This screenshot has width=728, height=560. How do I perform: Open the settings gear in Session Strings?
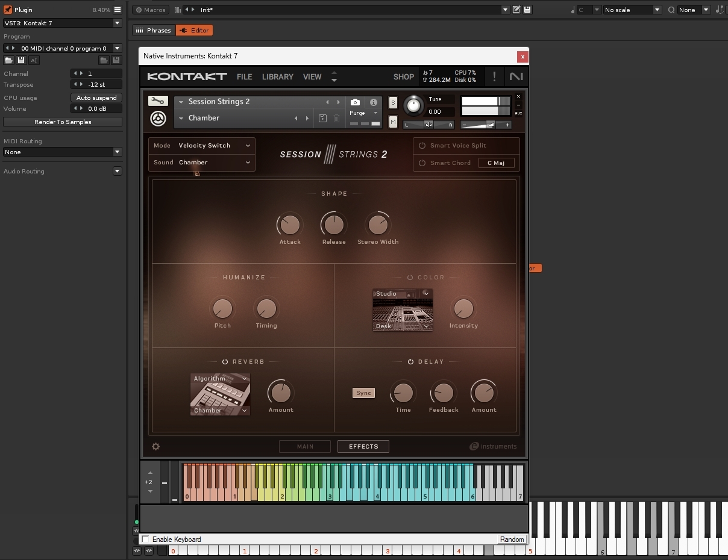pos(156,446)
